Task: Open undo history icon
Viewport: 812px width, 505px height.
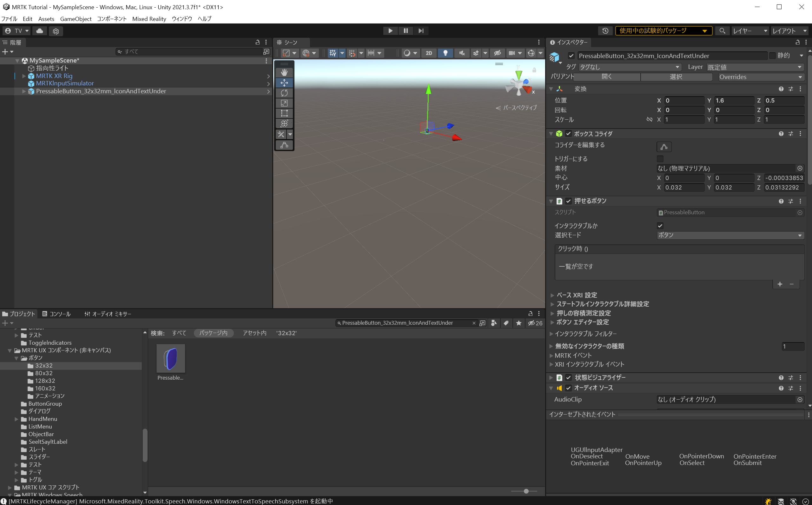Action: pos(605,31)
